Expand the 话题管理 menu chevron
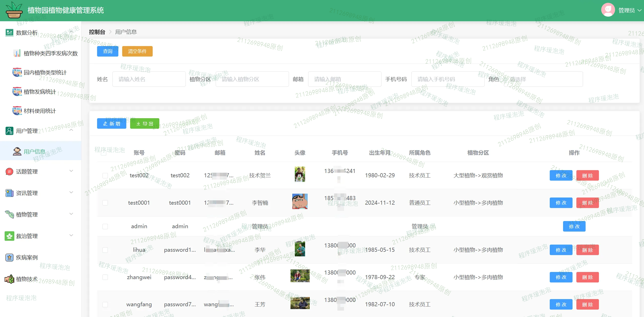This screenshot has height=317, width=644. pyautogui.click(x=71, y=171)
